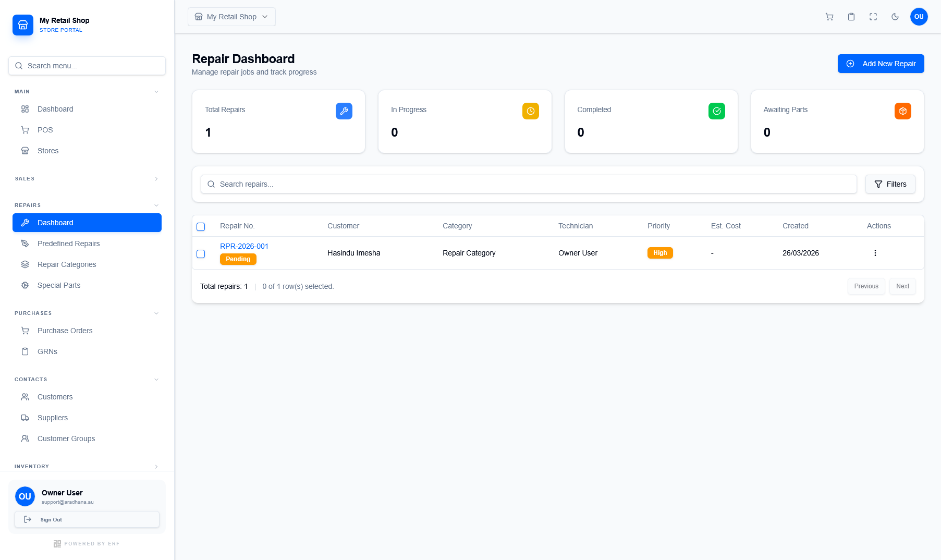Click the Total Repairs stat card label
The width and height of the screenshot is (941, 560).
[225, 109]
